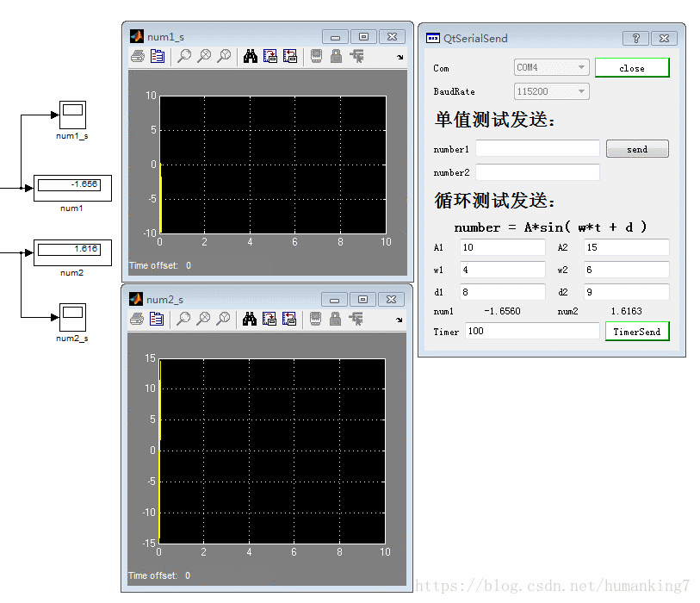Click the MATLAB icon in num2_s title bar
The width and height of the screenshot is (700, 603).
pyautogui.click(x=136, y=299)
